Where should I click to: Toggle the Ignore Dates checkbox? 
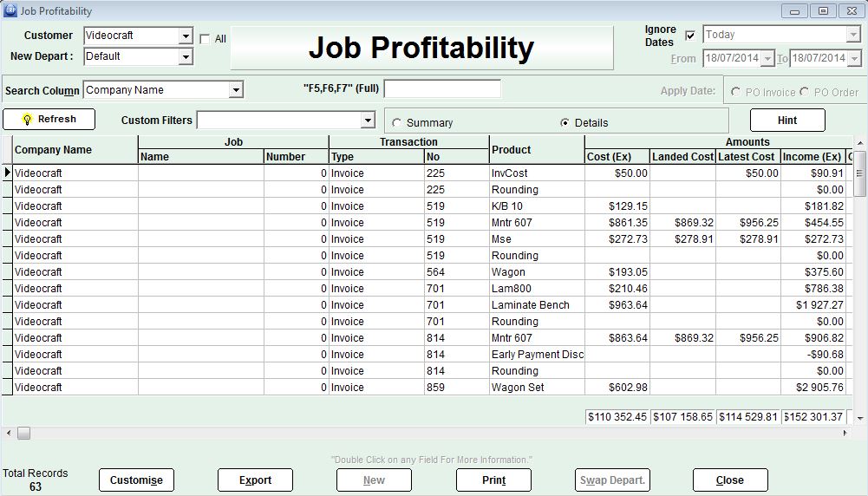click(690, 36)
